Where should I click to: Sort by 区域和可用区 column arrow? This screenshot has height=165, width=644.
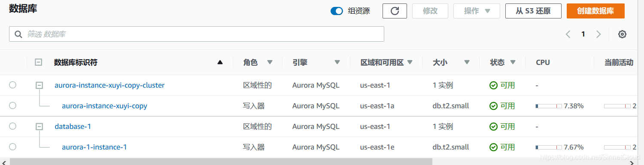point(410,62)
